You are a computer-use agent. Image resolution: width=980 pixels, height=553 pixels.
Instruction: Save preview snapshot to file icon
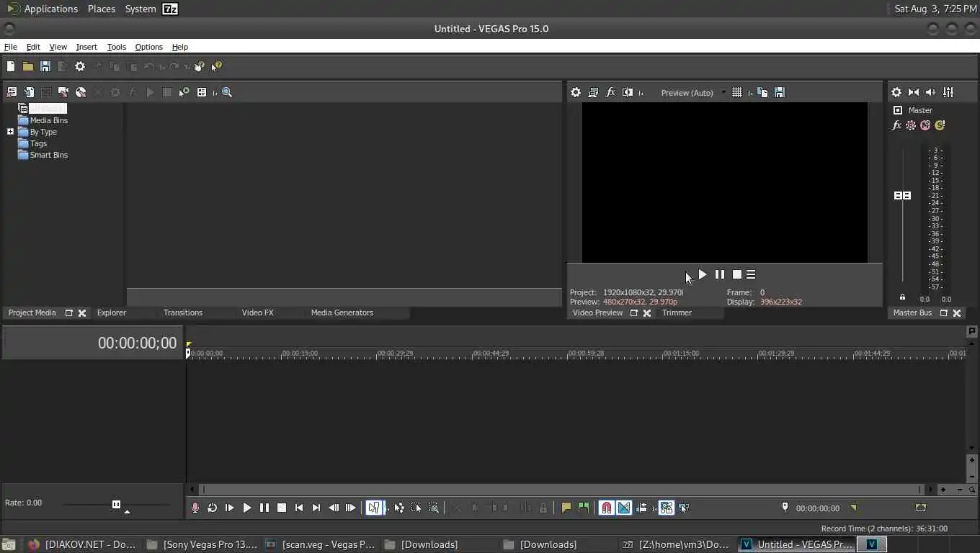coord(780,92)
